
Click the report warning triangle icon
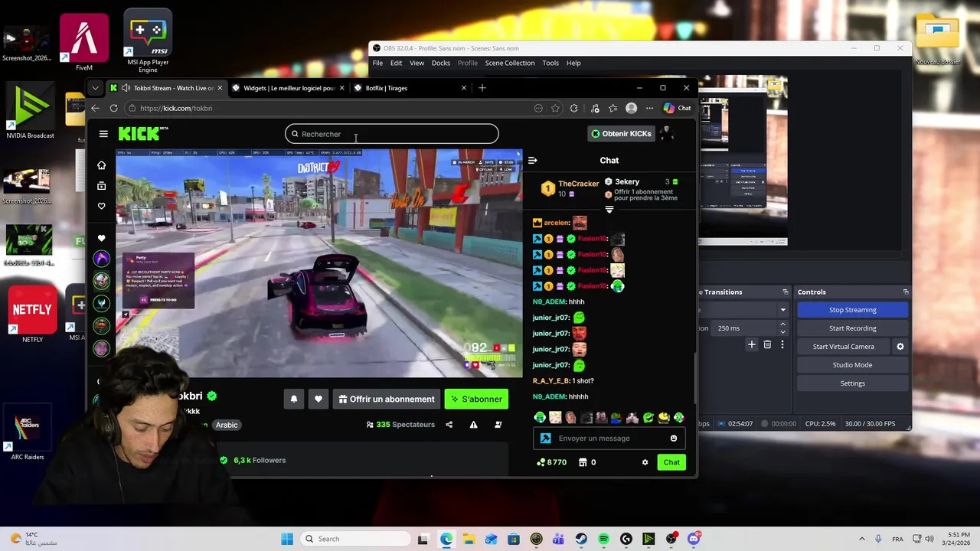pyautogui.click(x=474, y=425)
